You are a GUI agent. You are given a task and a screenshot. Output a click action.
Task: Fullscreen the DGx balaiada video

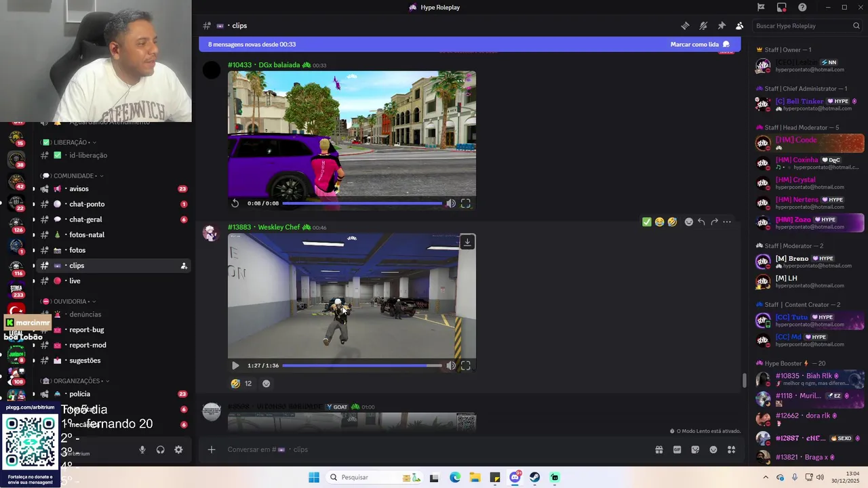click(466, 203)
